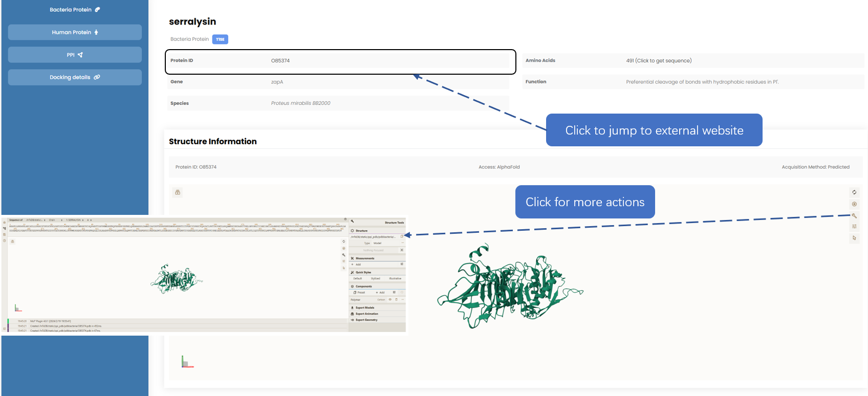Image resolution: width=868 pixels, height=396 pixels.
Task: Click amino acids count to get sequence
Action: point(659,61)
